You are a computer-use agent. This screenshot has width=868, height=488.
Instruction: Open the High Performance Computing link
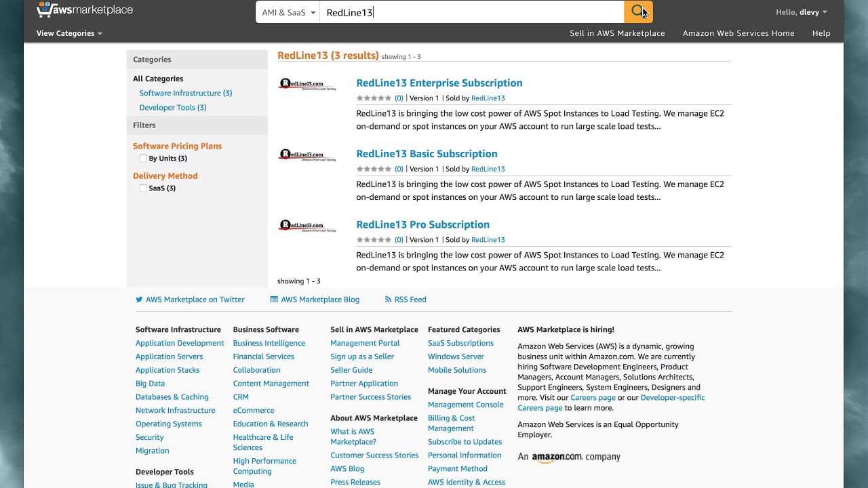pyautogui.click(x=264, y=466)
